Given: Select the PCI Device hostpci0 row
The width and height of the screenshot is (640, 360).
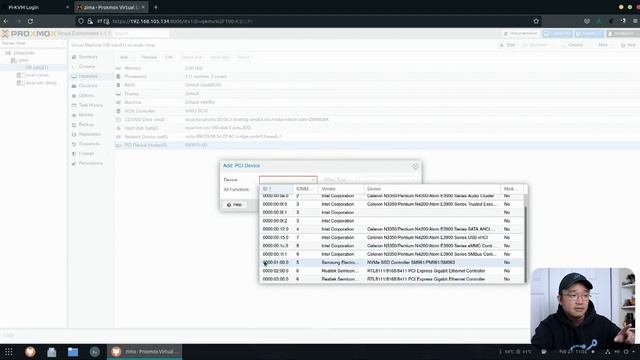Looking at the screenshot, I should pyautogui.click(x=376, y=145).
